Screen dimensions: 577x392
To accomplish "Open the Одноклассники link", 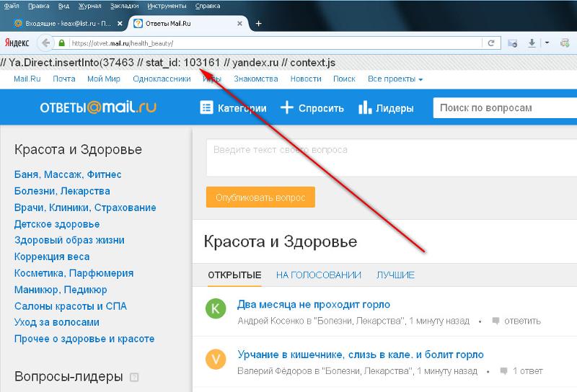I will [162, 79].
